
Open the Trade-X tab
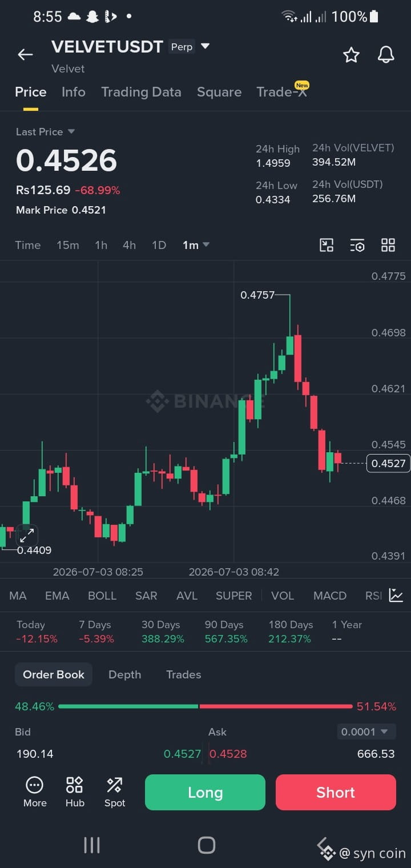(x=282, y=92)
